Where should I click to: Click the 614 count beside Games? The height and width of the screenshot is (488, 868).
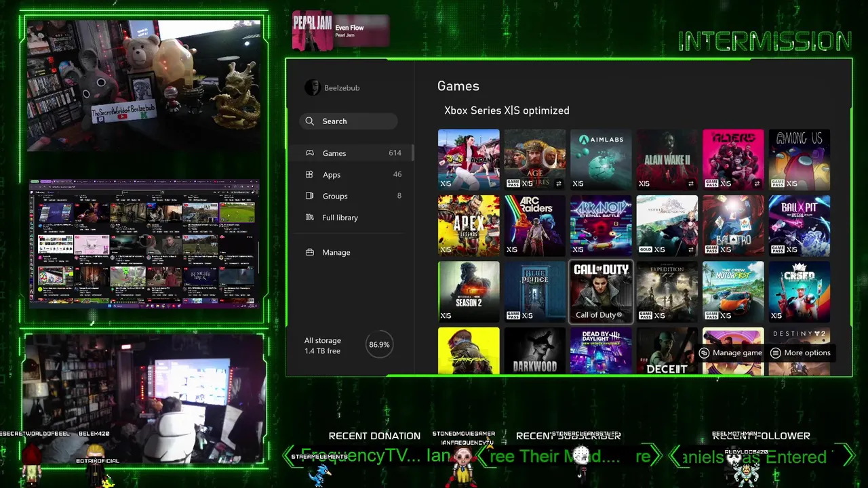coord(395,153)
